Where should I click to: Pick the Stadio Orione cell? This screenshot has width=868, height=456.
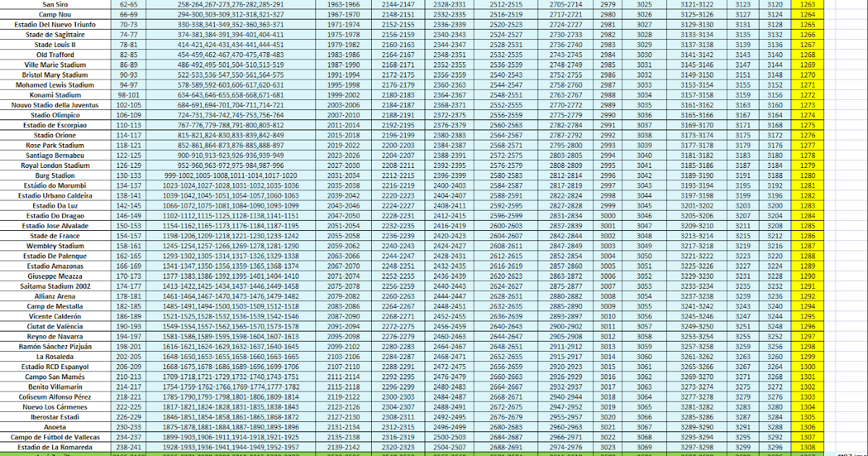[x=56, y=135]
